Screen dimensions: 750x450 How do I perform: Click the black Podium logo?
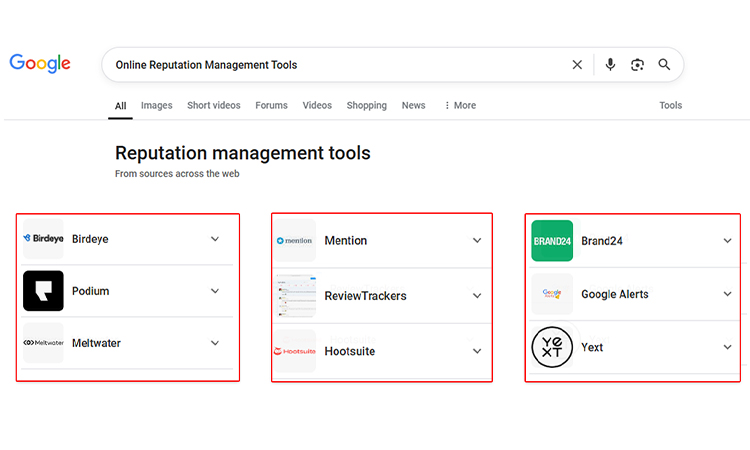[44, 291]
